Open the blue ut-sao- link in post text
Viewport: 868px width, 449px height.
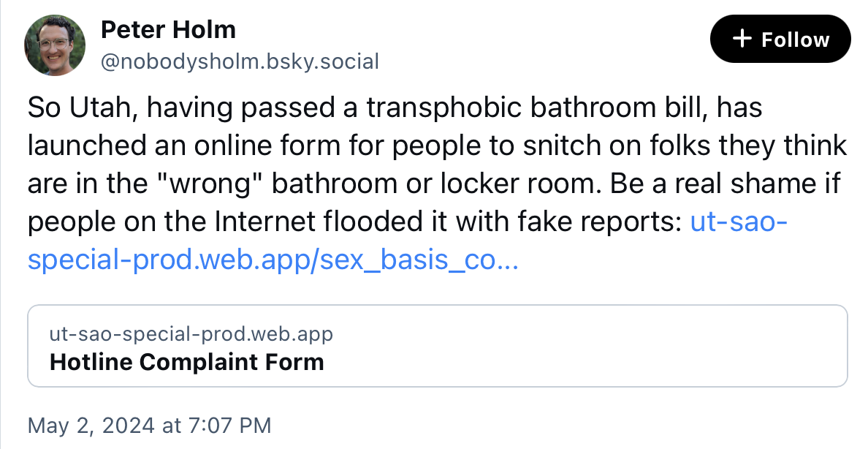point(739,222)
